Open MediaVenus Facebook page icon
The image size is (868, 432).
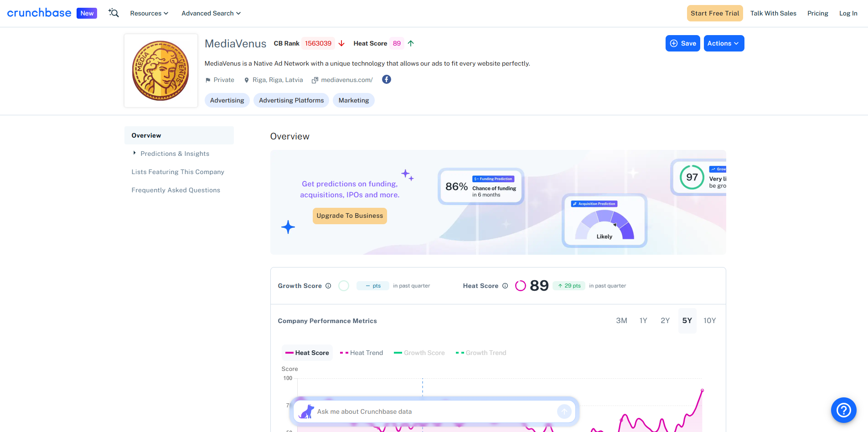386,79
